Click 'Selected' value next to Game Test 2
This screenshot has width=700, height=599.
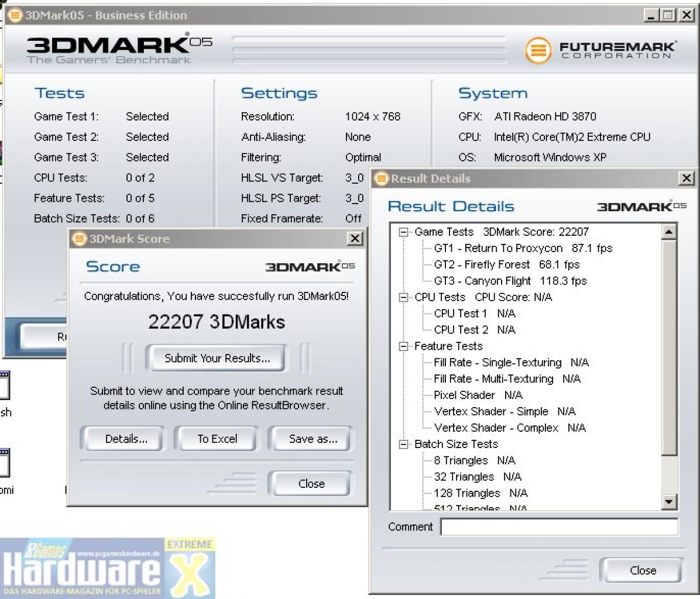[x=147, y=137]
